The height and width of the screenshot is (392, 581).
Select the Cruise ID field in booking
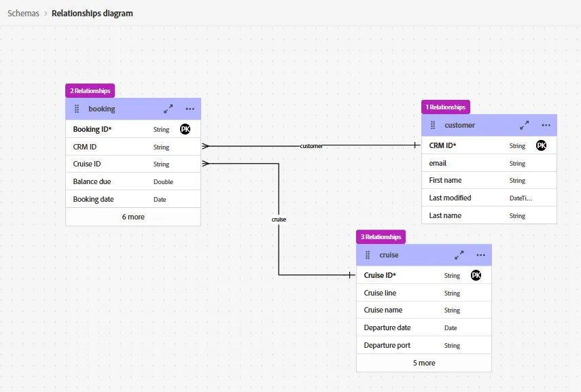tap(133, 164)
